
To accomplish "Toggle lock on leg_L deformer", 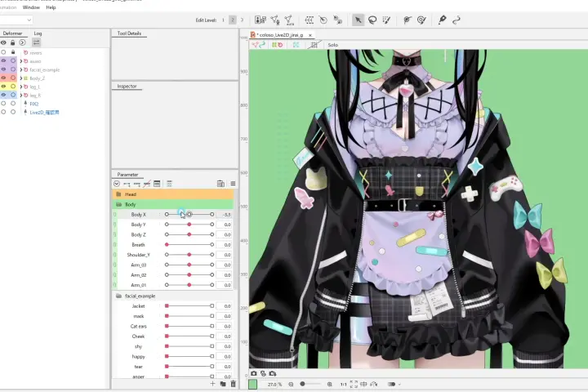I will point(13,87).
